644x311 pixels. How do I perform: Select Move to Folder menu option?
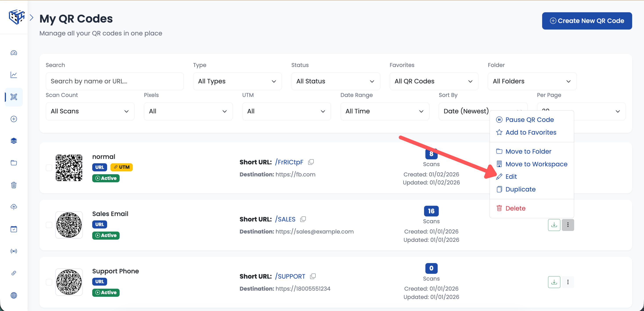pyautogui.click(x=528, y=151)
